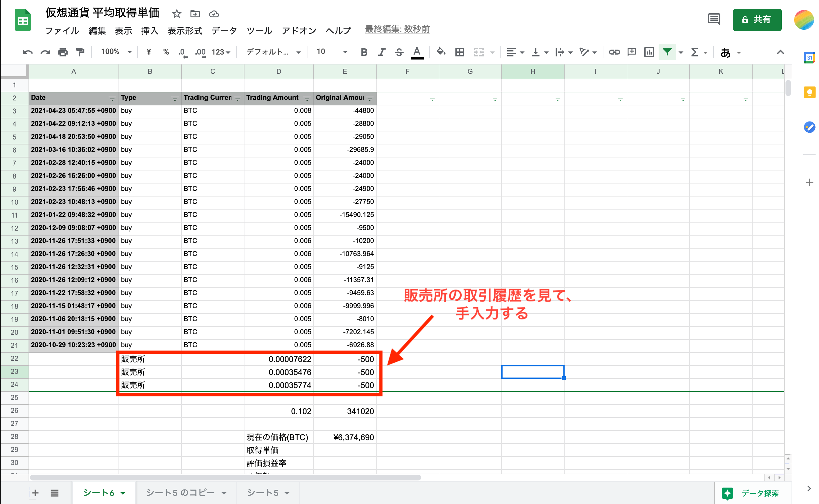Select the paint format roller tool
819x504 pixels.
tap(80, 52)
